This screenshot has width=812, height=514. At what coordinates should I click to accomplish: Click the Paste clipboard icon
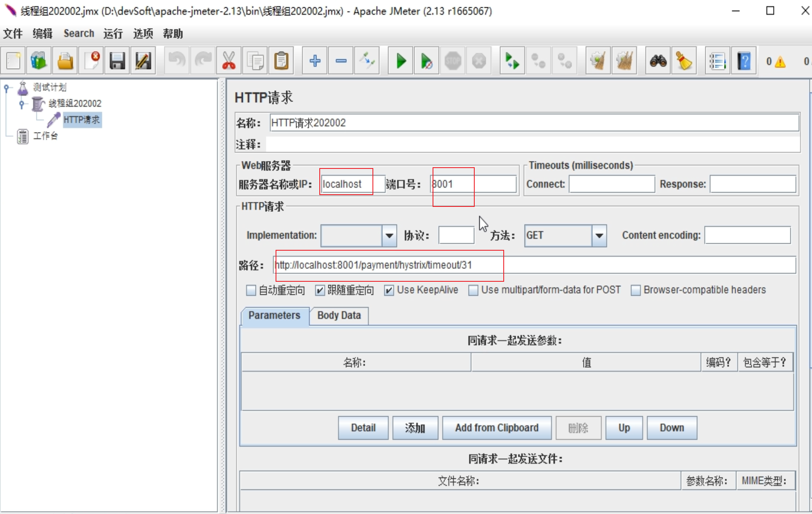point(281,61)
